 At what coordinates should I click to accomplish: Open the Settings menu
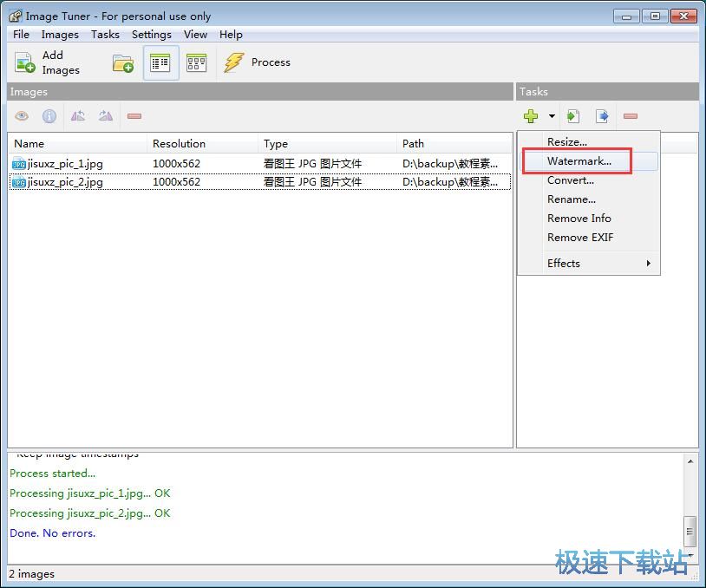pyautogui.click(x=151, y=35)
